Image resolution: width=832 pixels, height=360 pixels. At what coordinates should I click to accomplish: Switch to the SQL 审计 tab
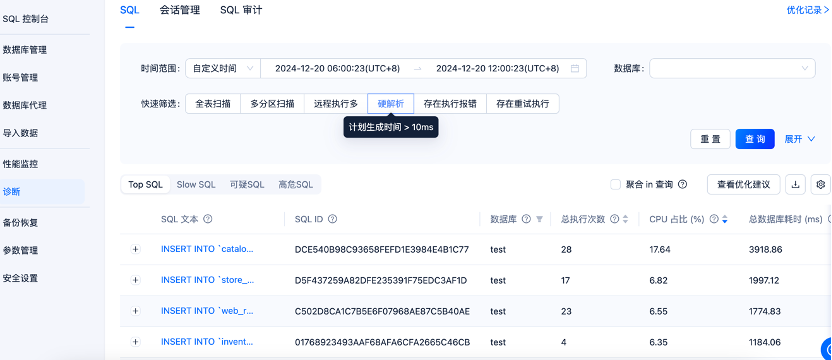tap(241, 10)
